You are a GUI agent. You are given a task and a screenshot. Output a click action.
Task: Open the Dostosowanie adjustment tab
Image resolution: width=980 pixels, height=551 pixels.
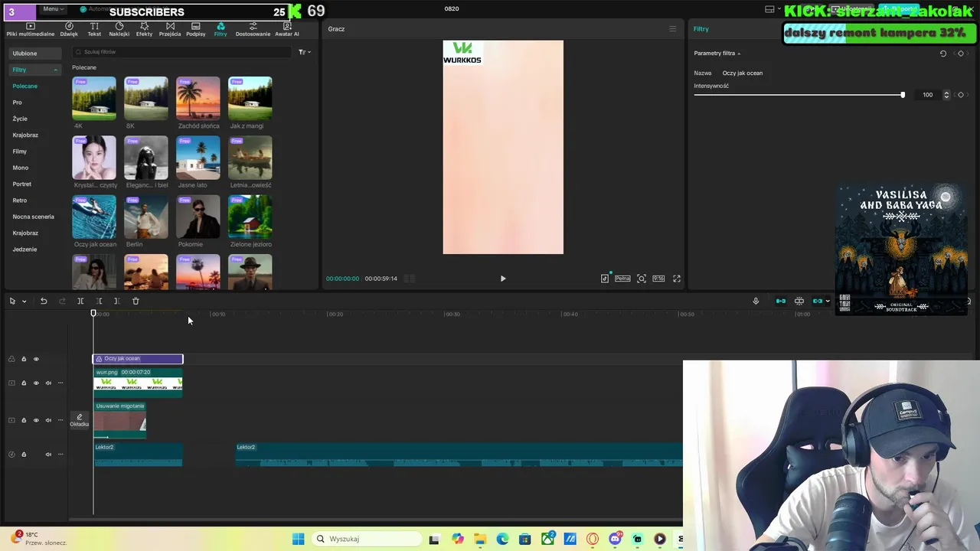tap(253, 29)
